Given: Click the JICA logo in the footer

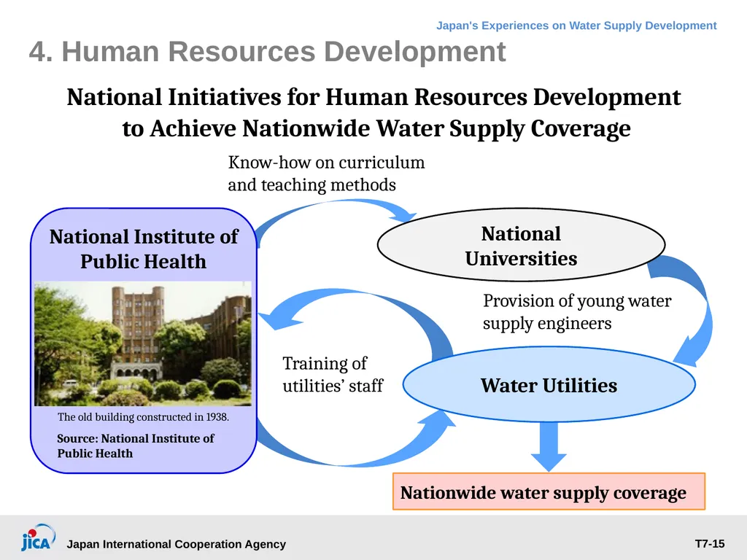Looking at the screenshot, I should 38,537.
